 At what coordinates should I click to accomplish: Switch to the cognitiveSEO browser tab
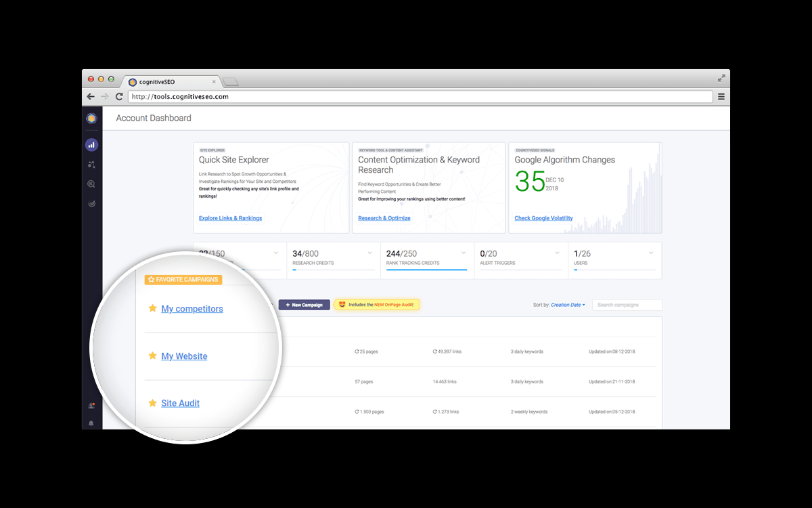(x=172, y=82)
